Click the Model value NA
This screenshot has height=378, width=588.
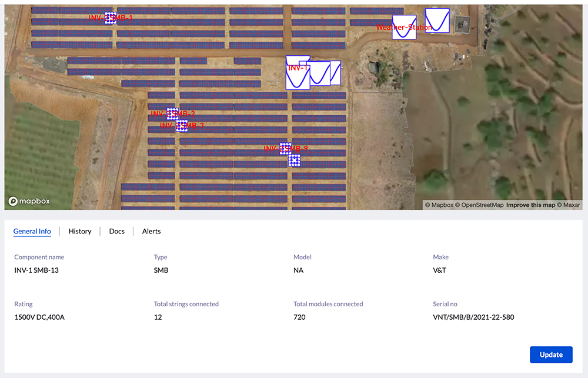coord(298,270)
